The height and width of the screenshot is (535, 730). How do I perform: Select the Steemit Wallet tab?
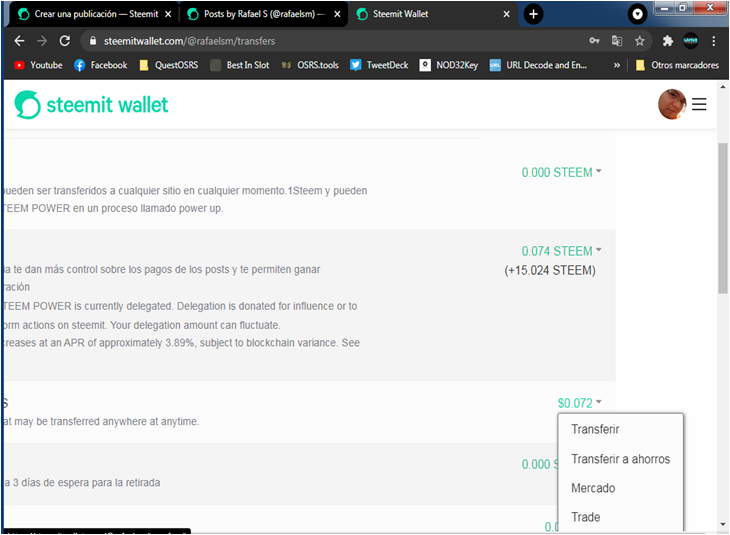(433, 14)
